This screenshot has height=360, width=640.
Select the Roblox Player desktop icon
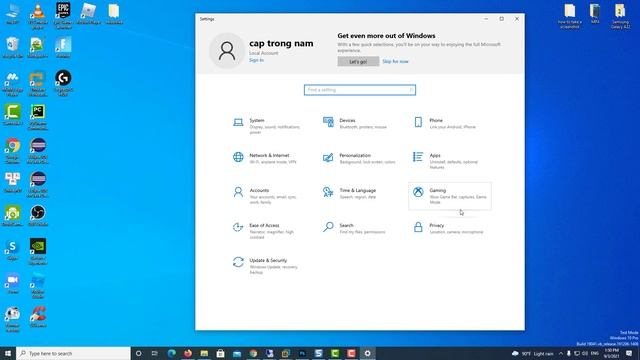point(89,14)
